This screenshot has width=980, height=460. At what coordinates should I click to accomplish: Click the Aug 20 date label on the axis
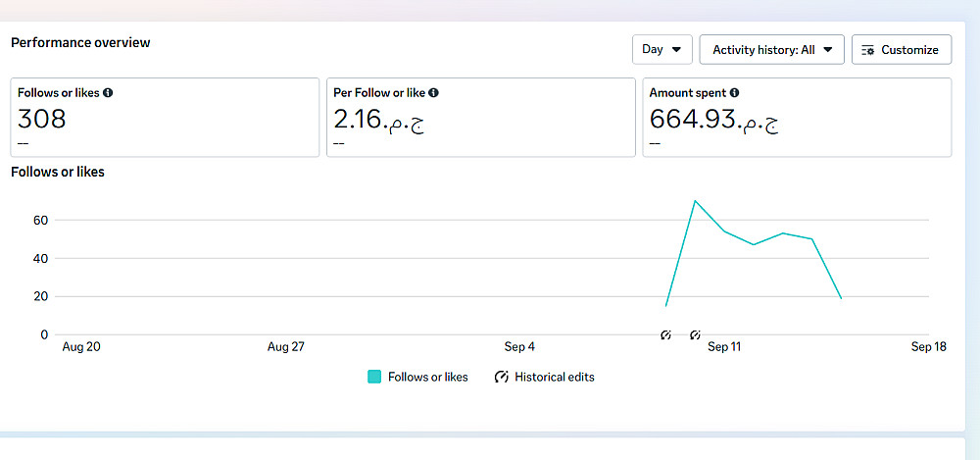[81, 347]
